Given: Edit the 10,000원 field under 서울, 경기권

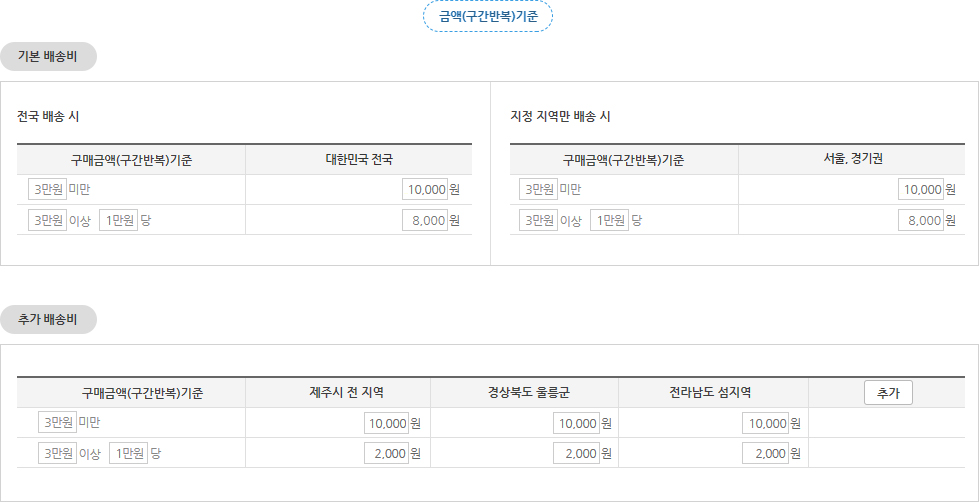Looking at the screenshot, I should click(x=921, y=189).
